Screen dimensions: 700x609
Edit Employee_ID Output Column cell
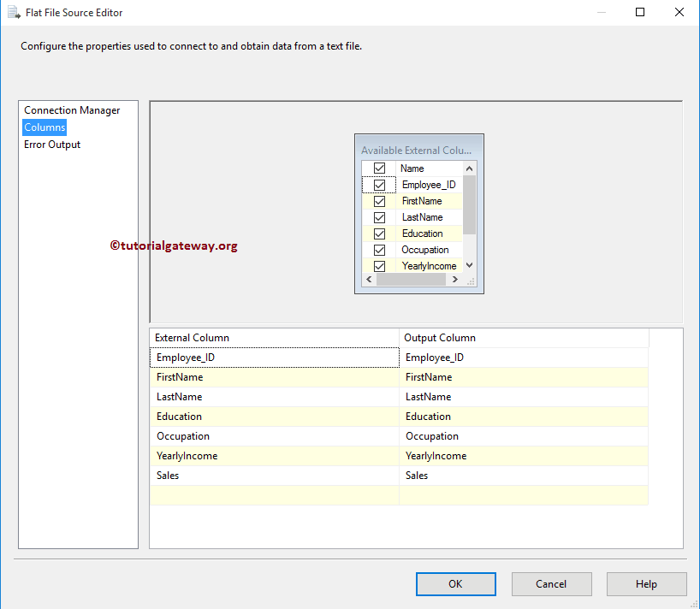click(x=524, y=358)
